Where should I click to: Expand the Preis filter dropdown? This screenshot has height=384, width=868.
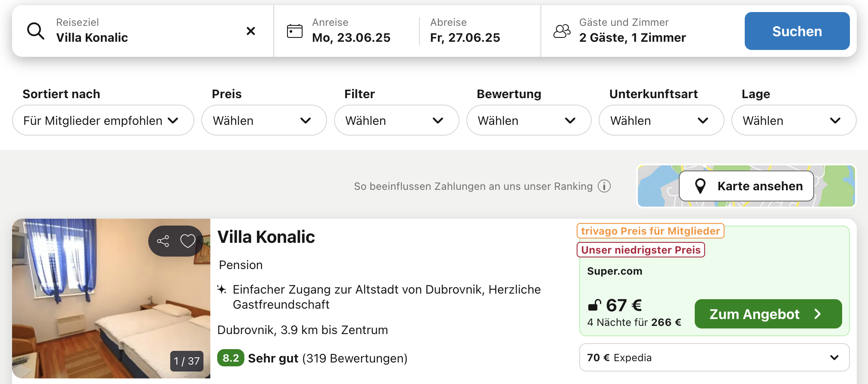coord(264,121)
